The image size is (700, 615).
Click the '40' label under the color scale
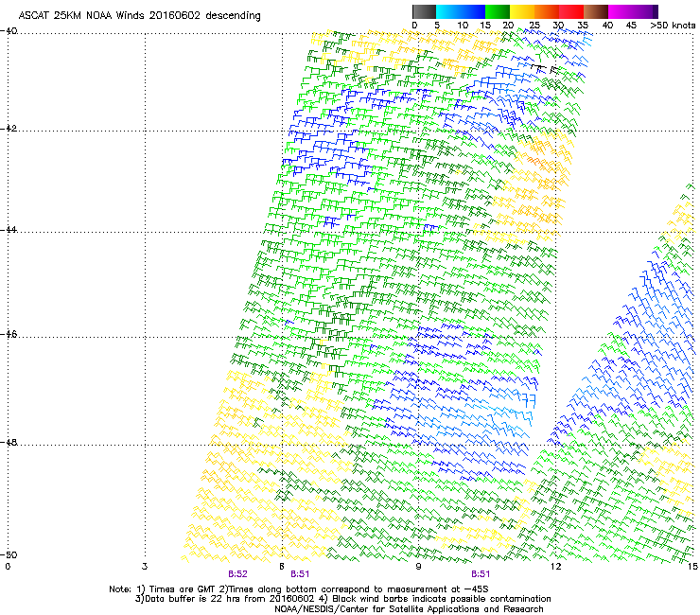pos(607,26)
